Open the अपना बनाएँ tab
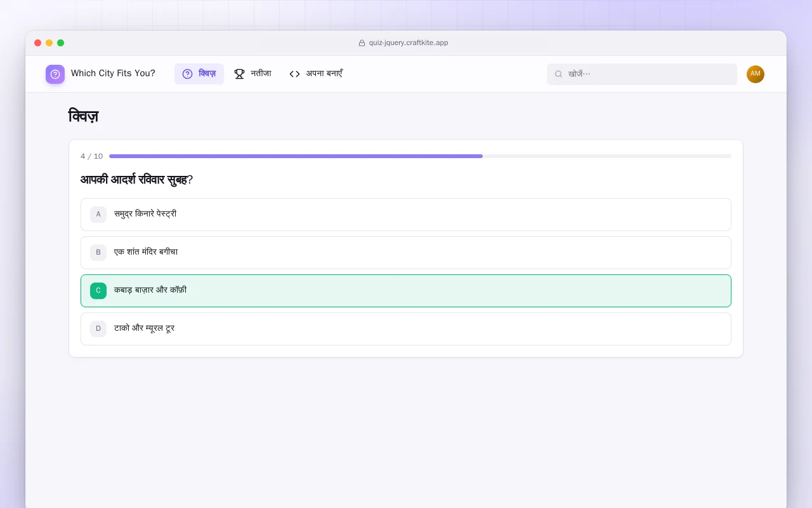Screen dimensions: 812x508 [316, 74]
